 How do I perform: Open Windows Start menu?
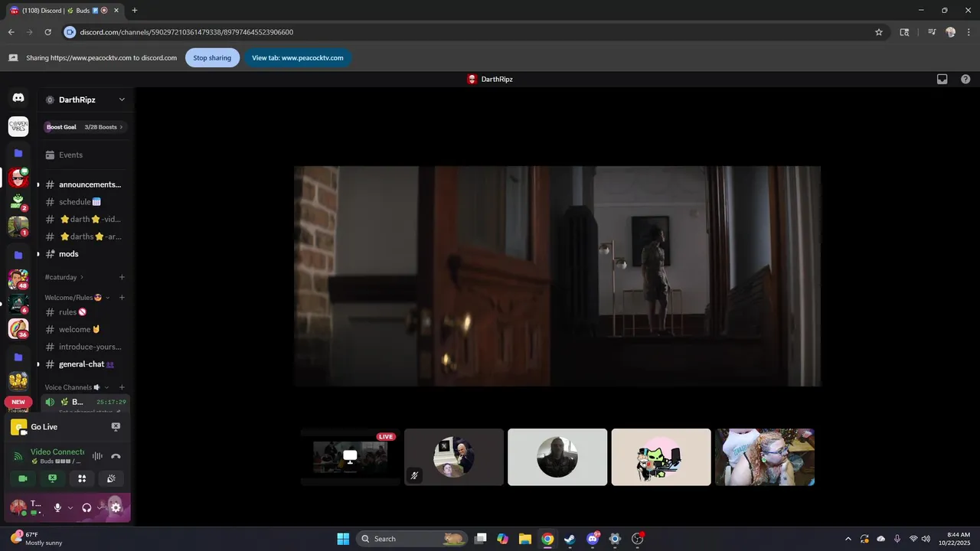point(343,539)
